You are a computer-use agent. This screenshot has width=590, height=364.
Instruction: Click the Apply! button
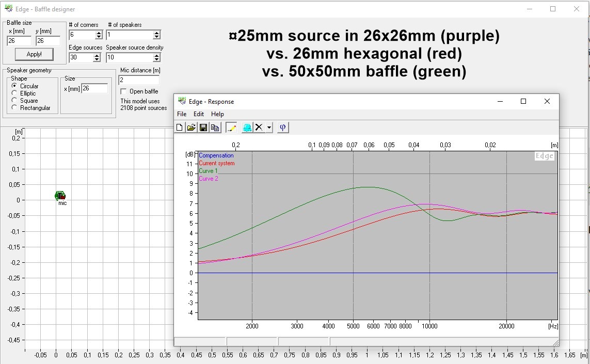point(34,54)
